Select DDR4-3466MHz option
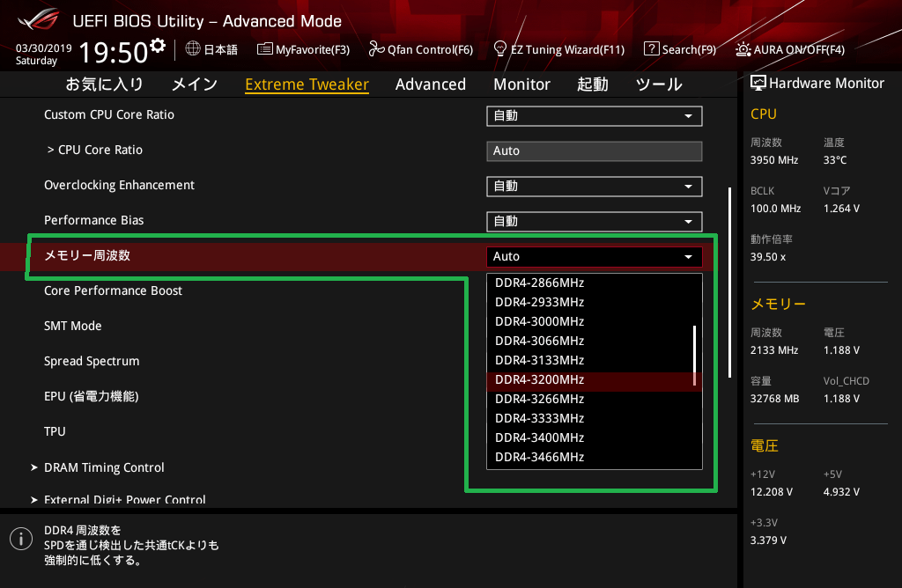The width and height of the screenshot is (902, 588). click(595, 458)
